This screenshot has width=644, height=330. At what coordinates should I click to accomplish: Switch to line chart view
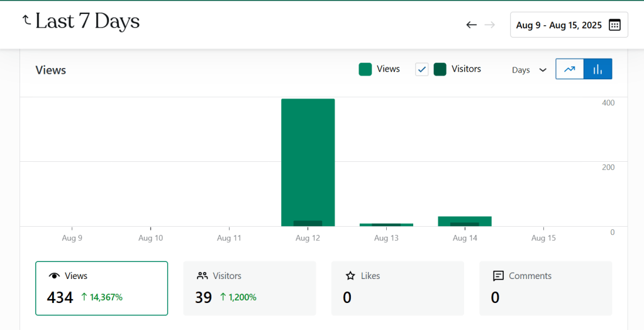[570, 69]
